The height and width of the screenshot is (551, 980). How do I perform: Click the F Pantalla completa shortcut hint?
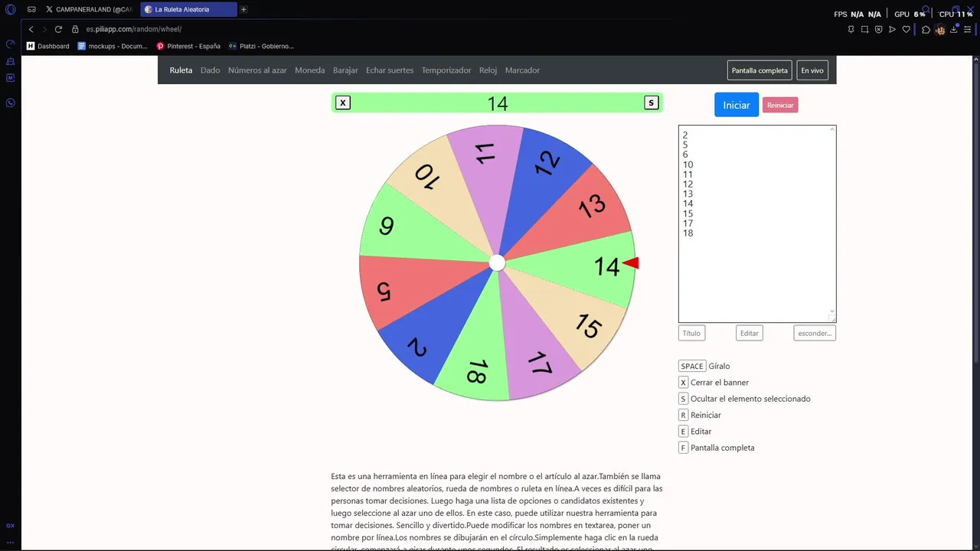tap(717, 448)
